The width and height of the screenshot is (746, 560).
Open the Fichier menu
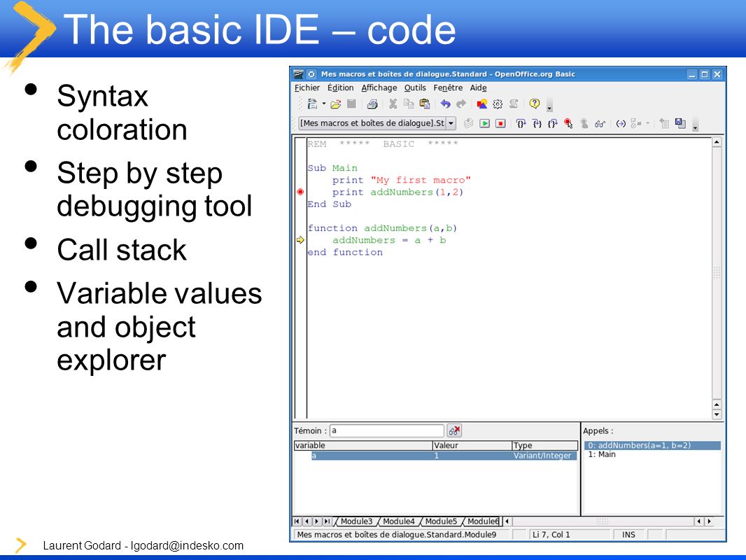307,87
